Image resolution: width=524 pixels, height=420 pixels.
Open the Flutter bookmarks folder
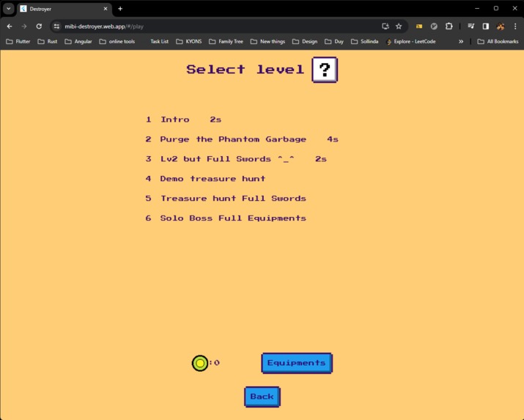18,42
